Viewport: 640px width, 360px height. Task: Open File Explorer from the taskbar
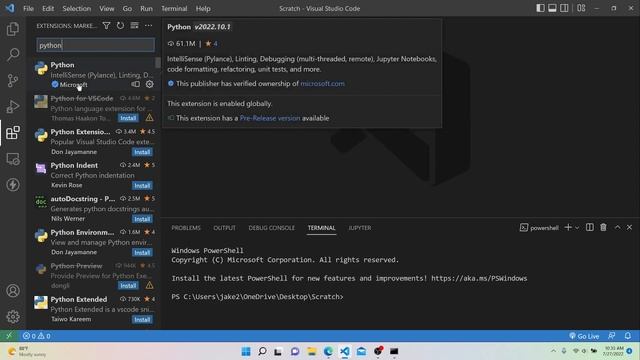(311, 351)
